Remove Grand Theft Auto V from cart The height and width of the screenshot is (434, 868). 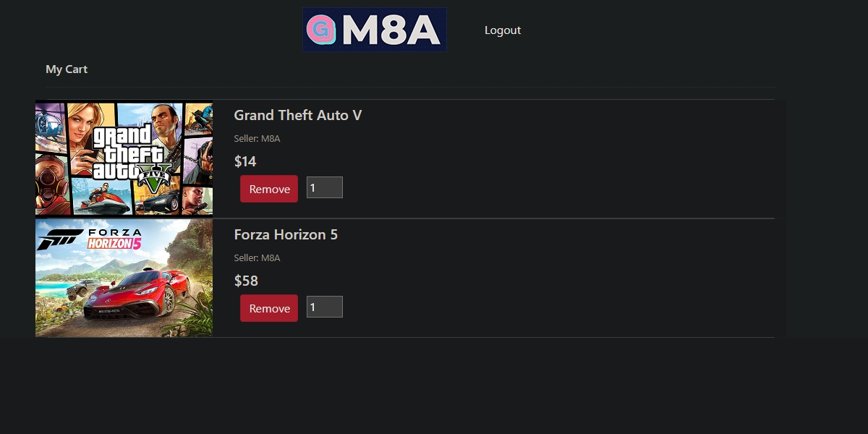click(x=269, y=189)
